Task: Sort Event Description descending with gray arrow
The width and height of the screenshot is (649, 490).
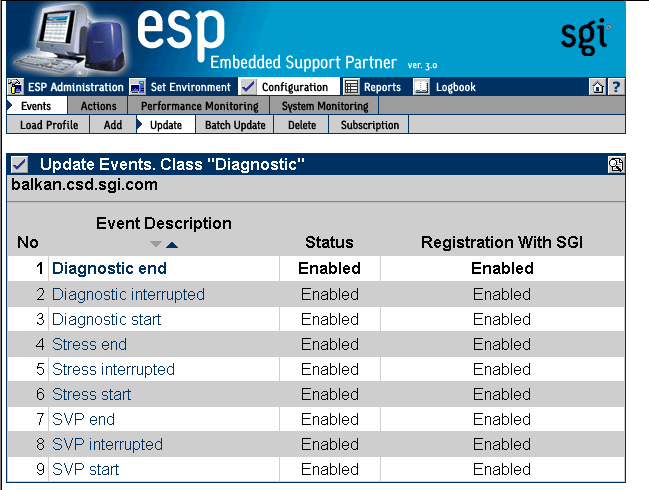Action: pyautogui.click(x=156, y=244)
